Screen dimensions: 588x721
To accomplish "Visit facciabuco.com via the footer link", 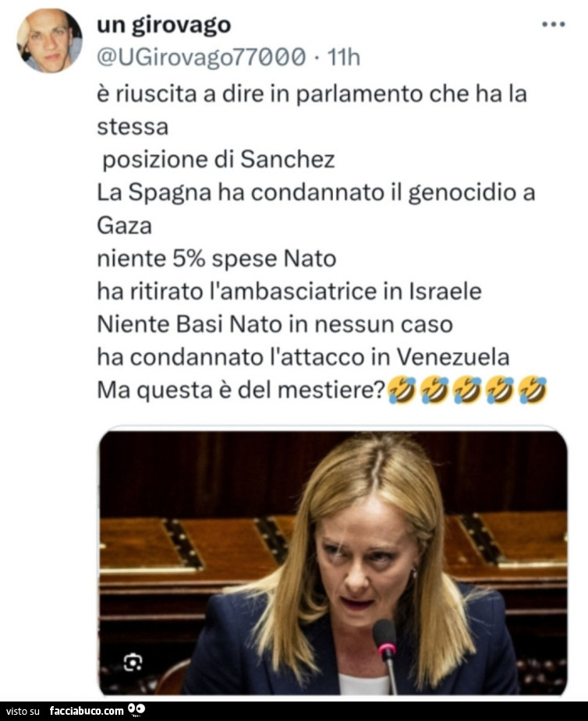I will click(x=88, y=710).
